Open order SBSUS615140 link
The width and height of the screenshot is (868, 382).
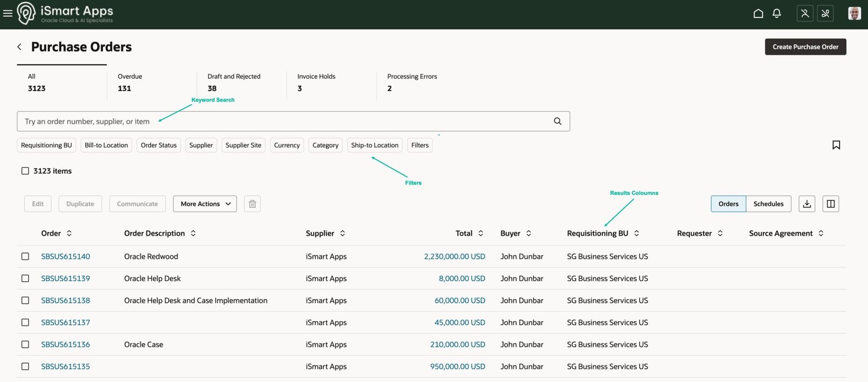click(x=66, y=256)
